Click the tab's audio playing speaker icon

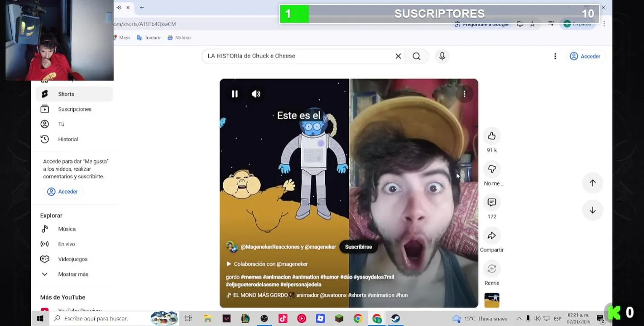119,7
